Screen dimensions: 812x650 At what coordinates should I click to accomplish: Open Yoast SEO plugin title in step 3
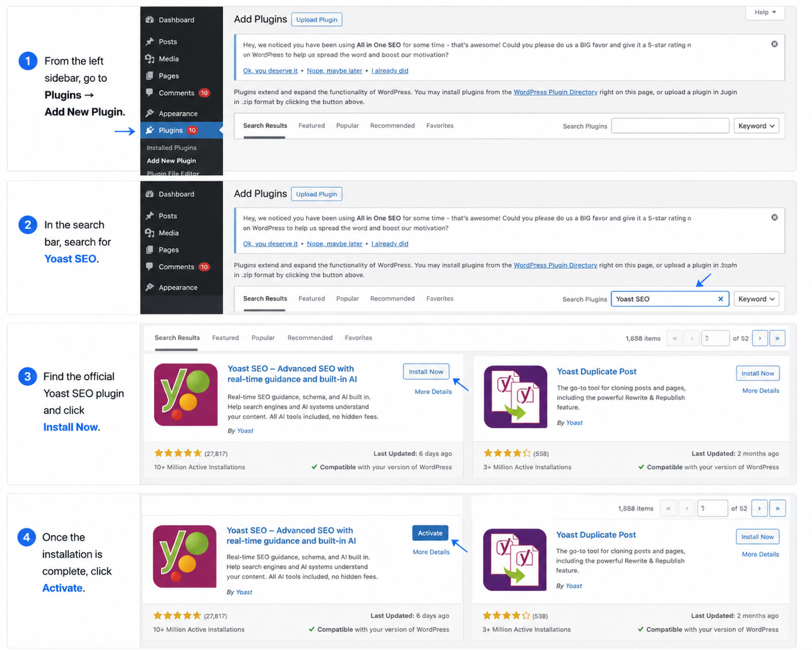[292, 374]
